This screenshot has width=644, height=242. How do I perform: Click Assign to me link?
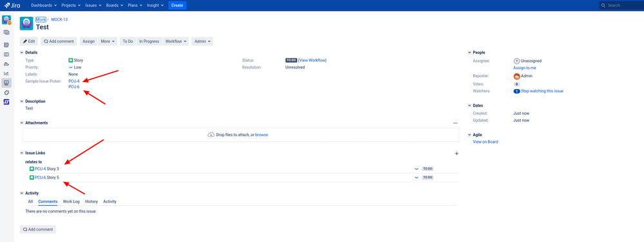coord(525,68)
